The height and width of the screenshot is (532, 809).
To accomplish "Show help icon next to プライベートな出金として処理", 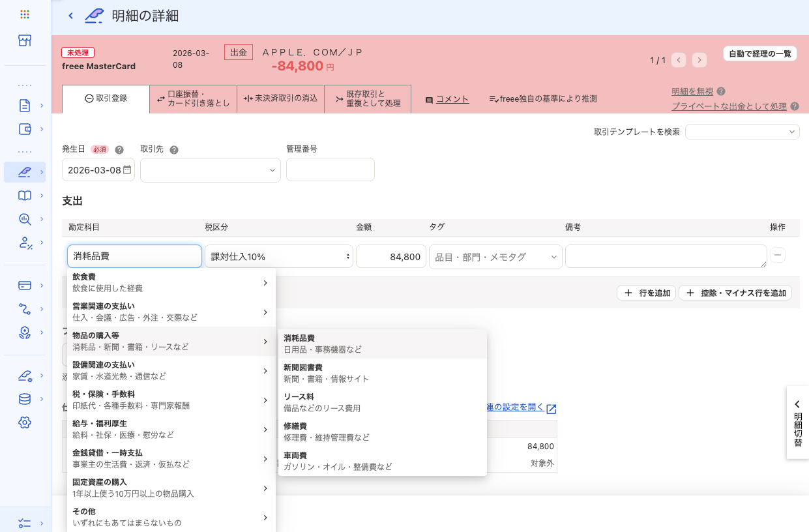I will point(795,106).
